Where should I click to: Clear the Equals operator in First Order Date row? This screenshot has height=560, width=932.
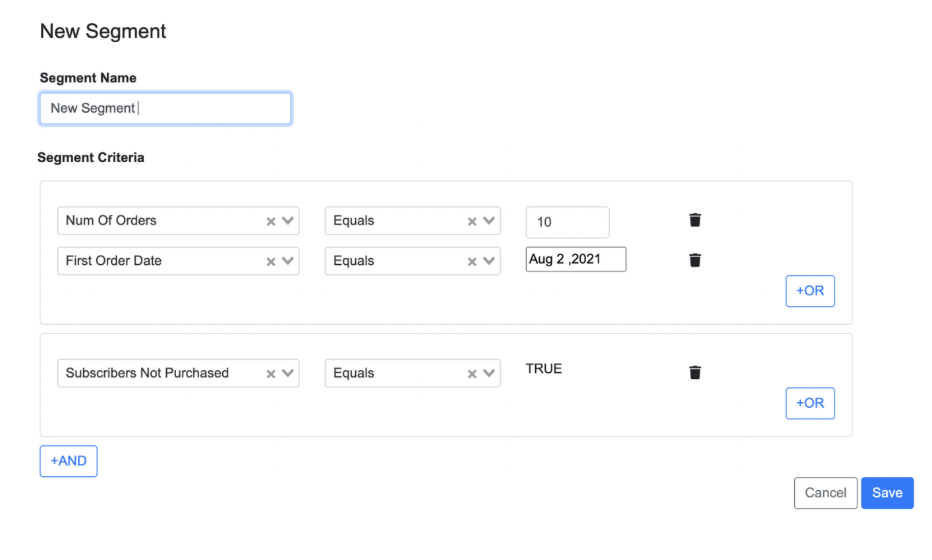472,262
